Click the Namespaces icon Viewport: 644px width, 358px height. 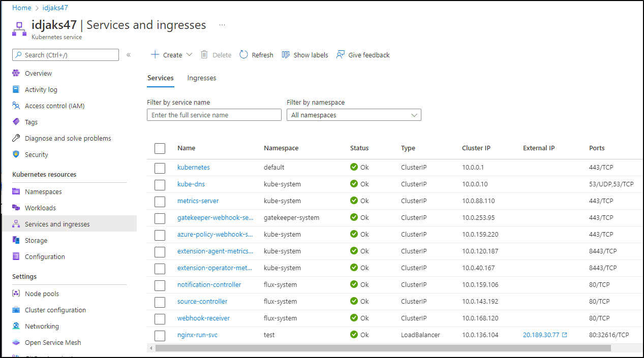pos(16,191)
